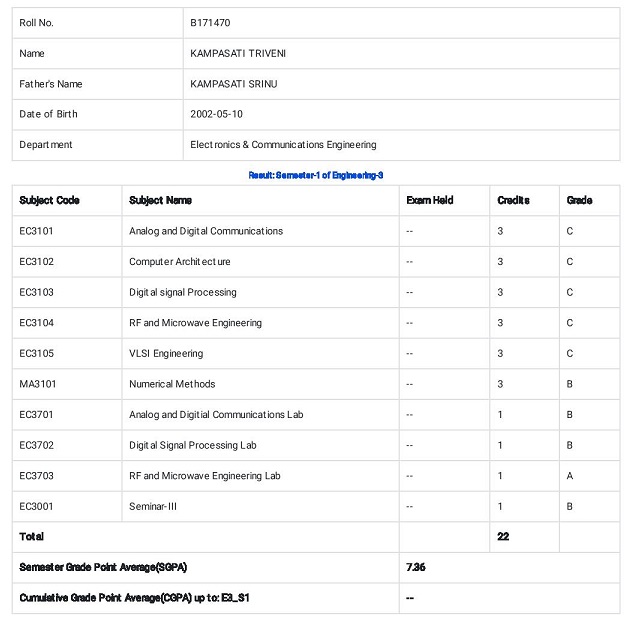This screenshot has width=635, height=621.
Task: Click the Exam Held column header
Action: tap(430, 200)
